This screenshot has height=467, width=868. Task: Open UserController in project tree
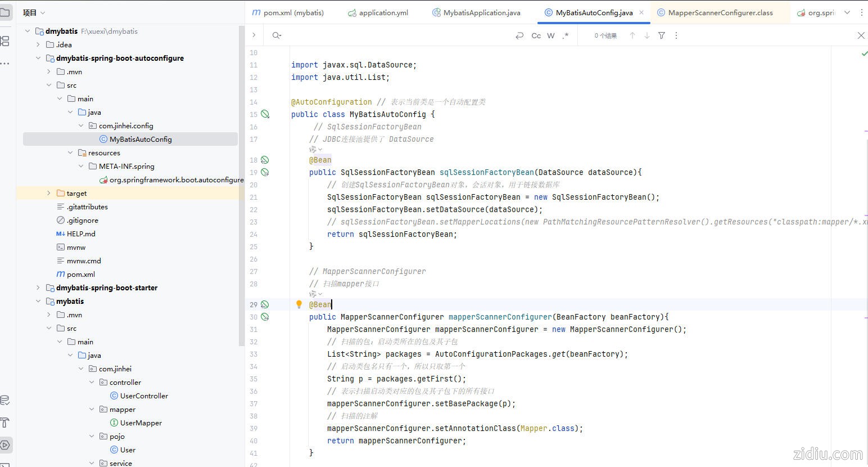144,396
